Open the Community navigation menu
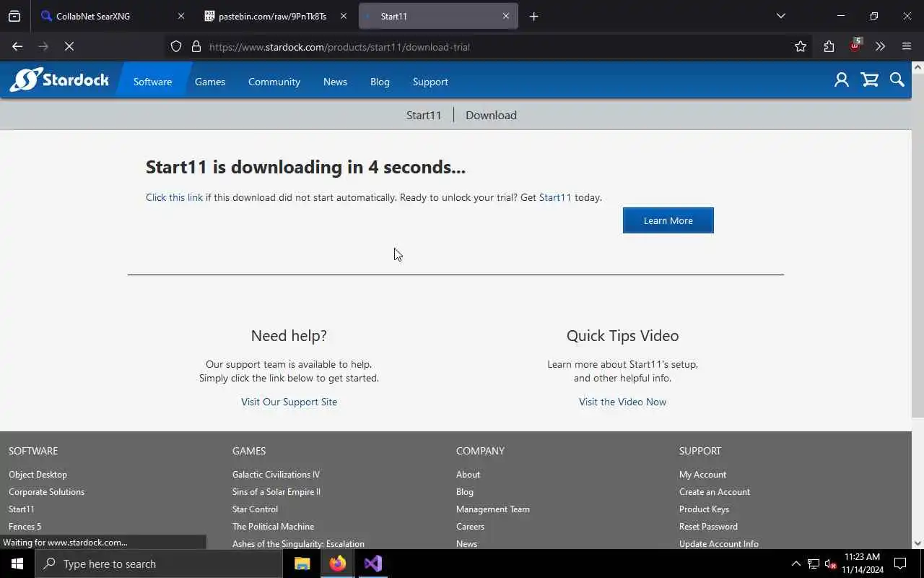The height and width of the screenshot is (578, 924). (274, 82)
